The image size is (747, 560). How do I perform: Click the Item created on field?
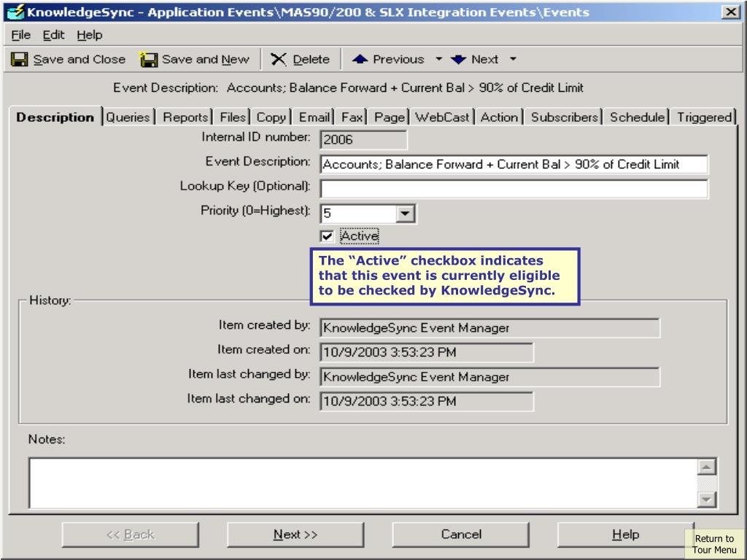[427, 352]
